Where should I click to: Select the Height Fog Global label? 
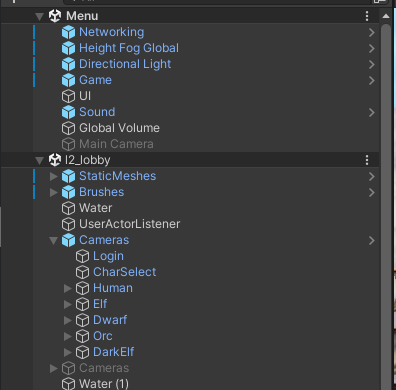(x=129, y=48)
